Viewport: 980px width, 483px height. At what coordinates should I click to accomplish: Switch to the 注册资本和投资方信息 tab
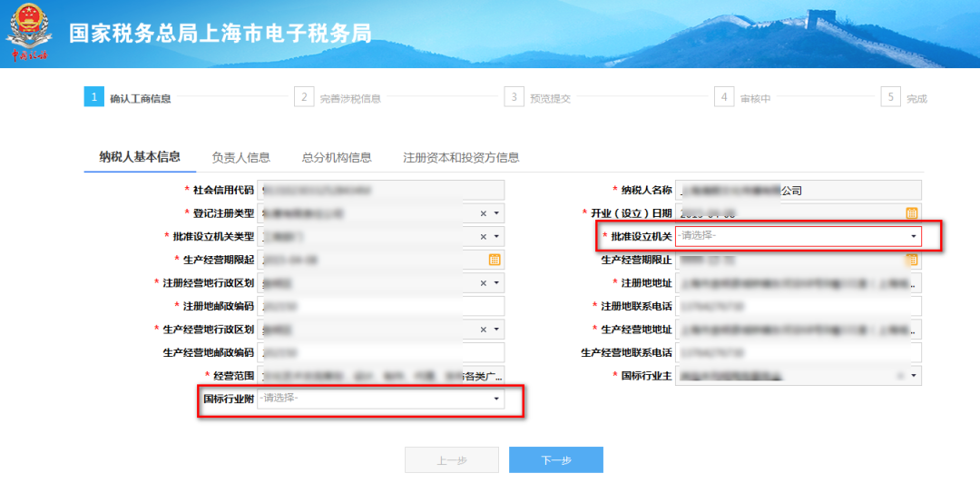click(461, 157)
